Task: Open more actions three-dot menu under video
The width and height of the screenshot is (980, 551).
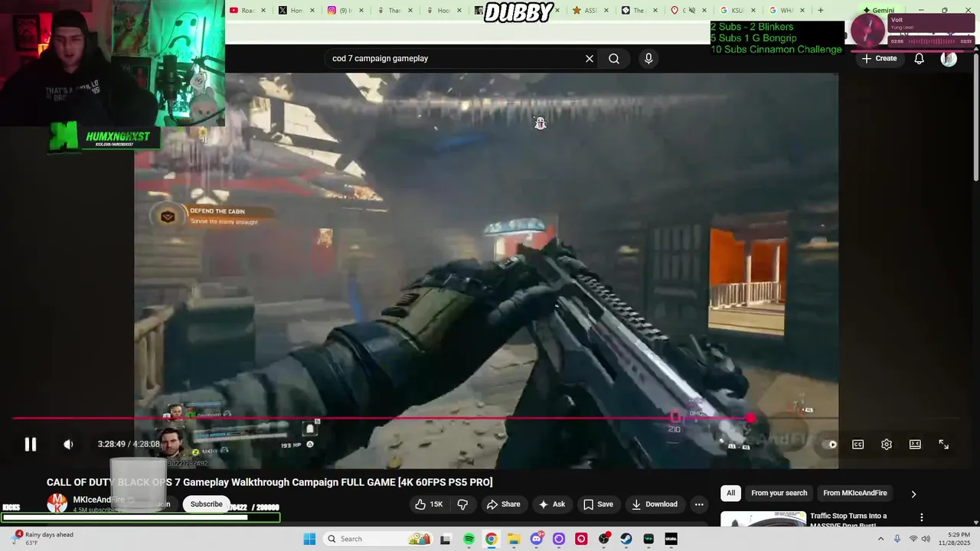Action: [x=699, y=504]
